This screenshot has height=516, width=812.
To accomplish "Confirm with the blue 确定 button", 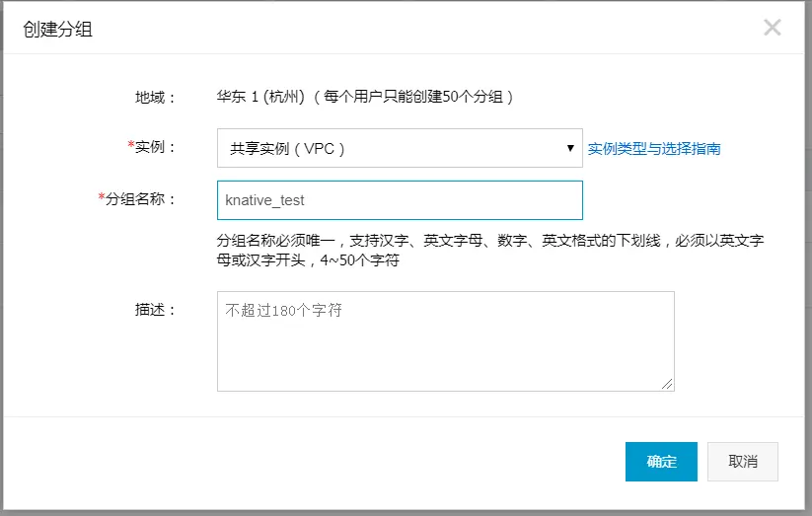I will point(661,462).
